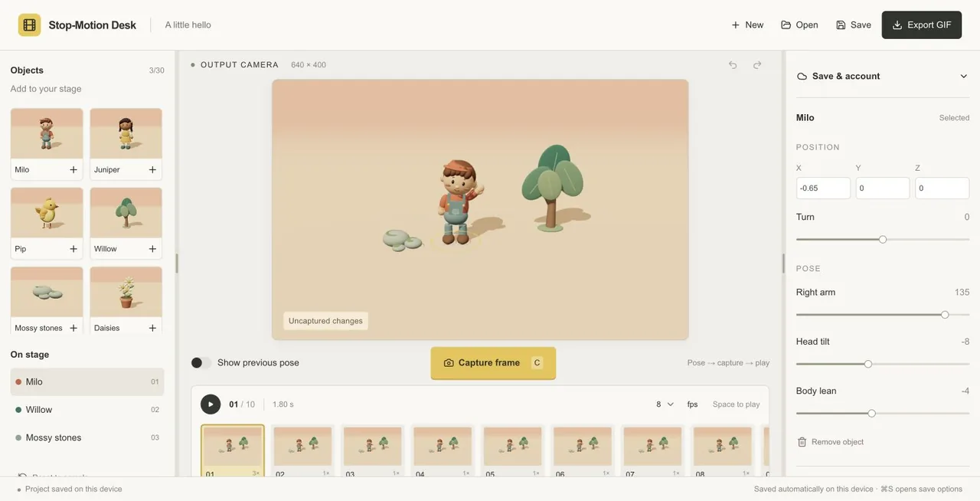Adjust the Head tilt slider handle
Viewport: 980px width, 501px height.
(868, 364)
